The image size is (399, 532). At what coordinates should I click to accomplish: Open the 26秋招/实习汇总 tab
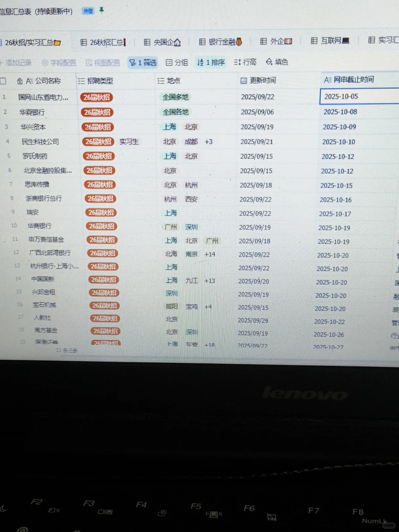(31, 42)
